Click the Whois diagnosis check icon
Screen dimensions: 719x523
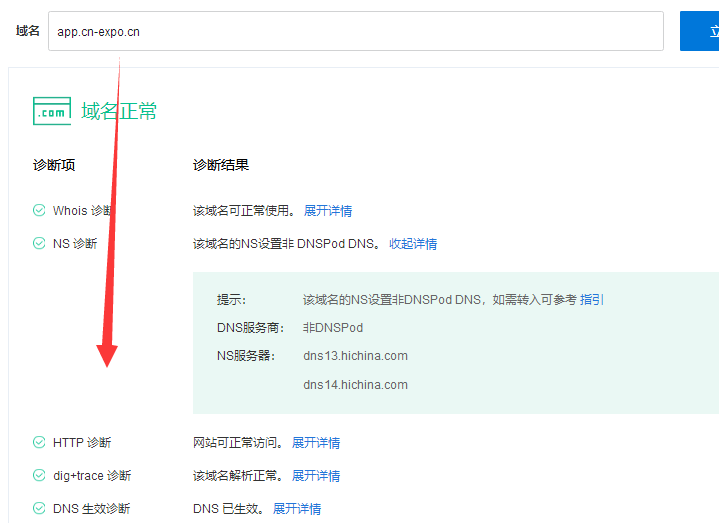pos(39,210)
